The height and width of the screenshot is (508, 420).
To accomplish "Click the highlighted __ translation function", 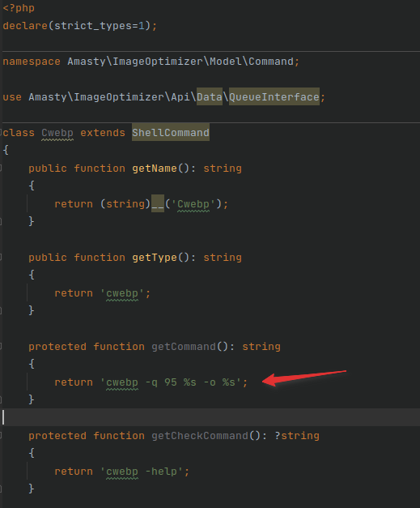I will click(x=158, y=203).
